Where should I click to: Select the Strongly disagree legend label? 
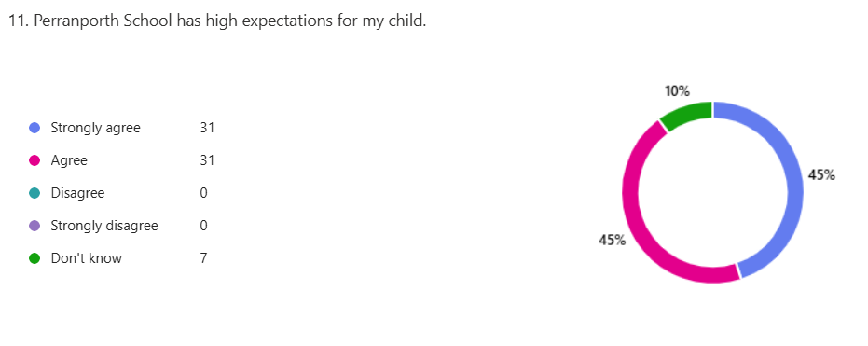pos(104,226)
